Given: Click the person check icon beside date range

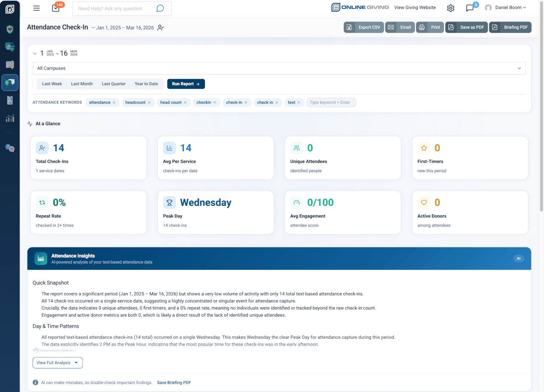Looking at the screenshot, I should click(x=161, y=28).
